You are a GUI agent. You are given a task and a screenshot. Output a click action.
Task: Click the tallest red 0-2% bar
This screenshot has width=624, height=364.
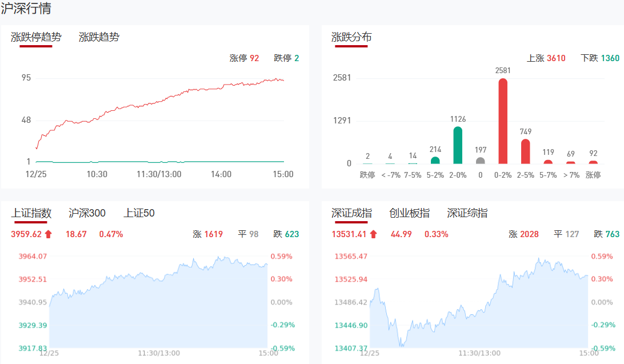click(503, 121)
